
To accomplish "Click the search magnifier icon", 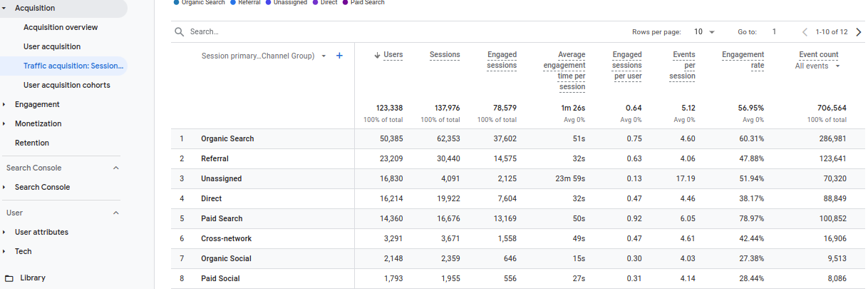I will point(179,32).
